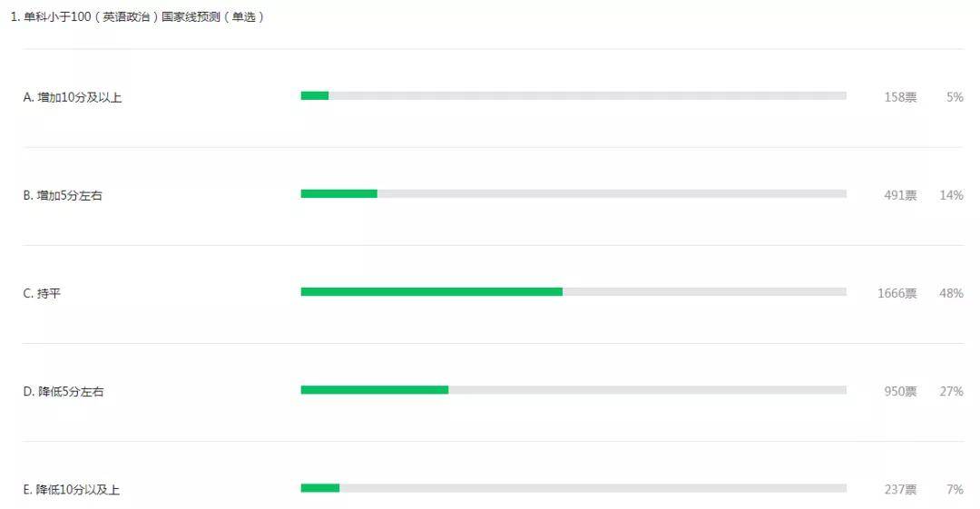Click the 158票 vote count

point(900,97)
